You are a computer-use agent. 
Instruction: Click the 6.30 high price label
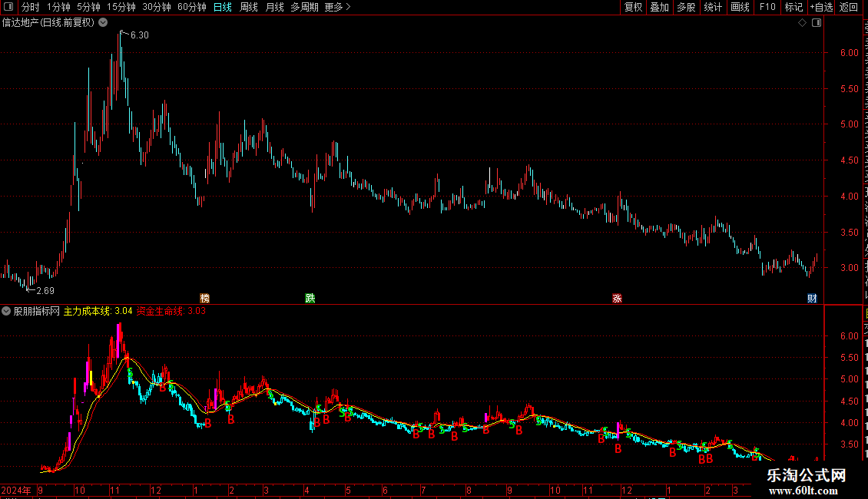(140, 35)
